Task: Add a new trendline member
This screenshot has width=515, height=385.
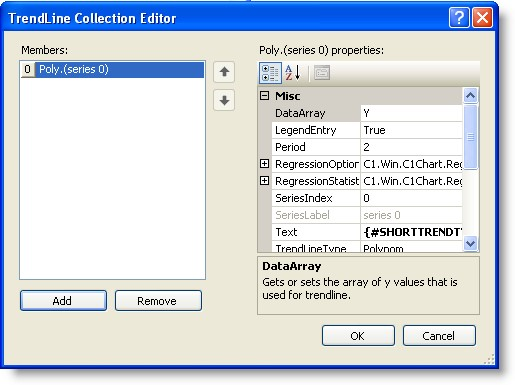Action: pyautogui.click(x=63, y=301)
